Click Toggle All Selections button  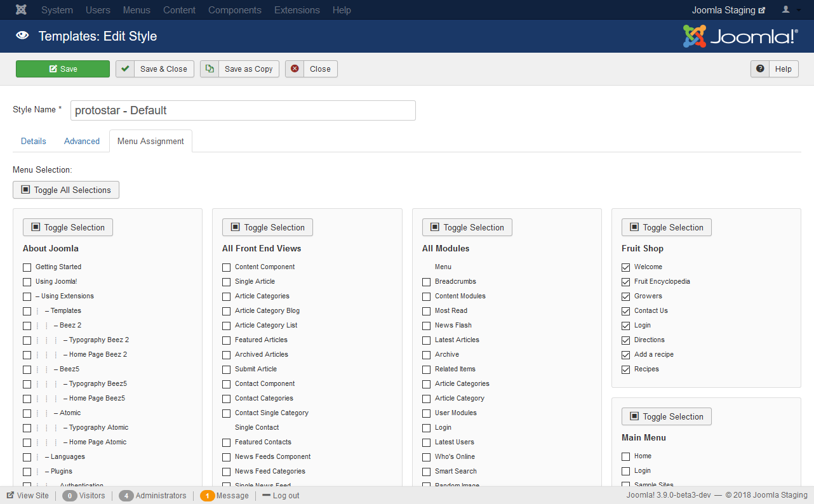(66, 190)
